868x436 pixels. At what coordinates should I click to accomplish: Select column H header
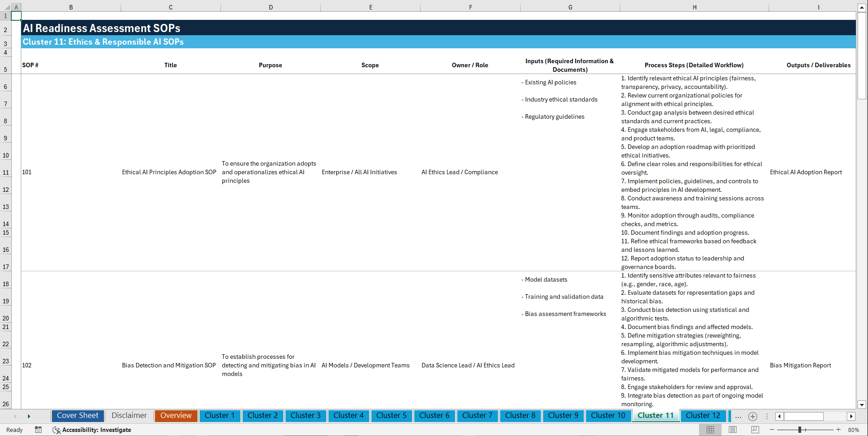coord(694,7)
